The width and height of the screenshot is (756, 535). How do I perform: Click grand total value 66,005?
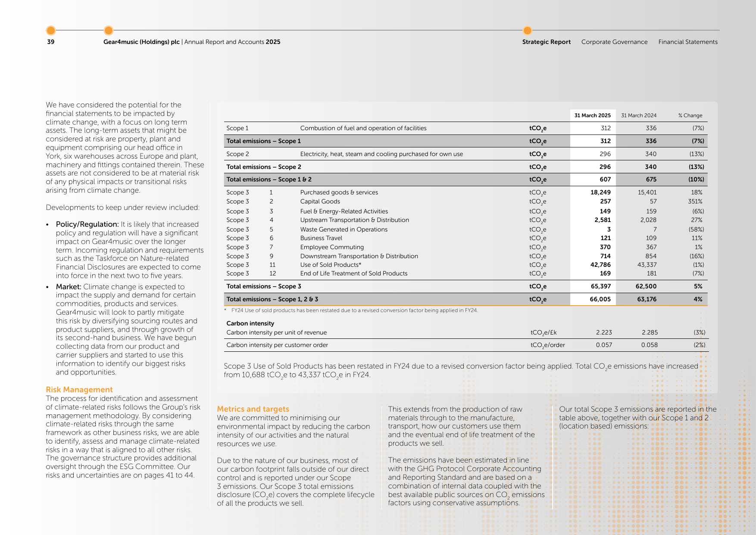(600, 299)
